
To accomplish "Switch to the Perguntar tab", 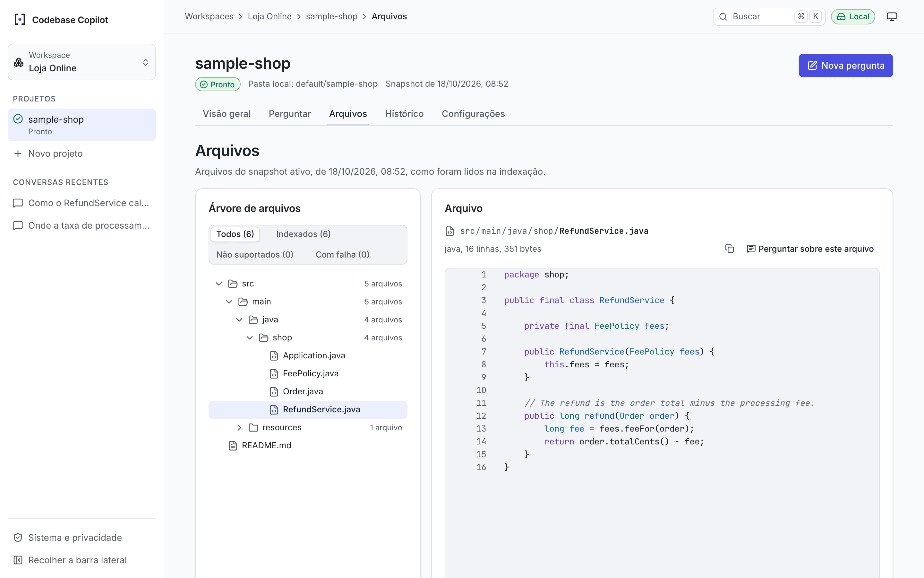I will (290, 114).
